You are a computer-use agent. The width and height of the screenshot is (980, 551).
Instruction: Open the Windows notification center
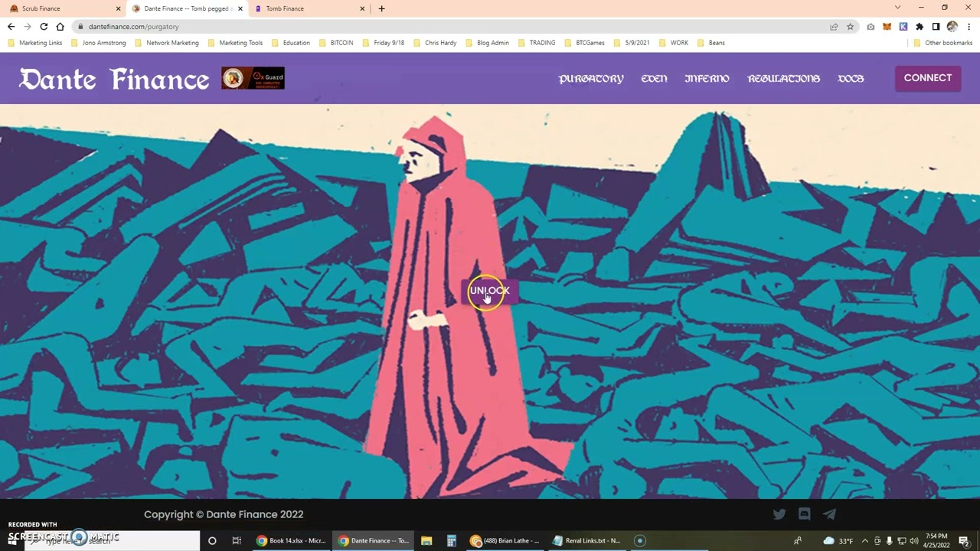pyautogui.click(x=964, y=541)
